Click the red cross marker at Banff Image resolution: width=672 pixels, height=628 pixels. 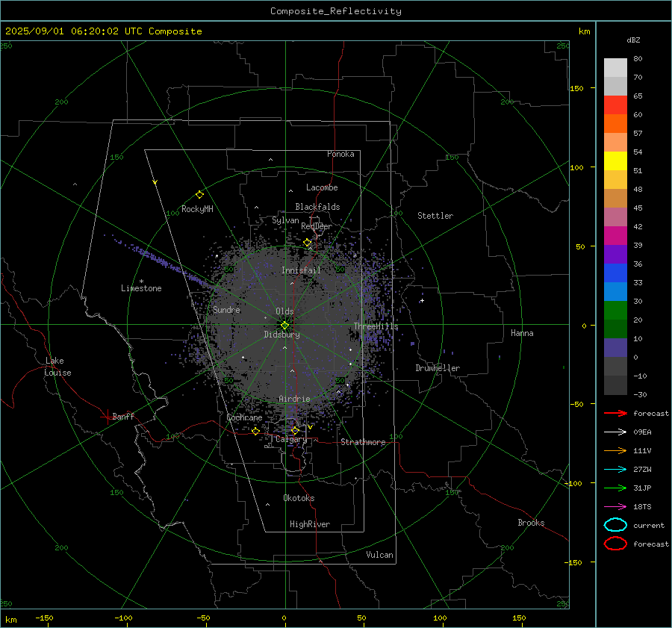pyautogui.click(x=107, y=416)
